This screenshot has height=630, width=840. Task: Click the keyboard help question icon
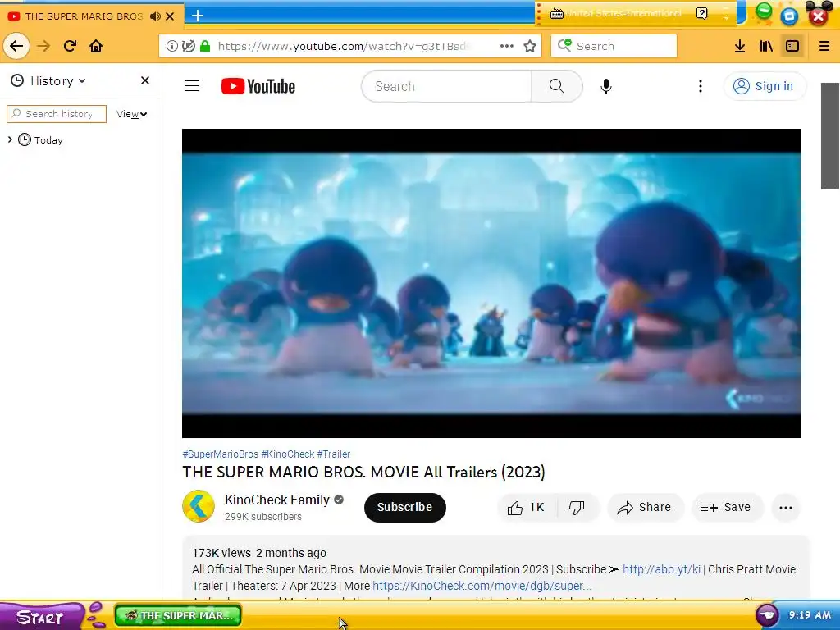point(702,13)
